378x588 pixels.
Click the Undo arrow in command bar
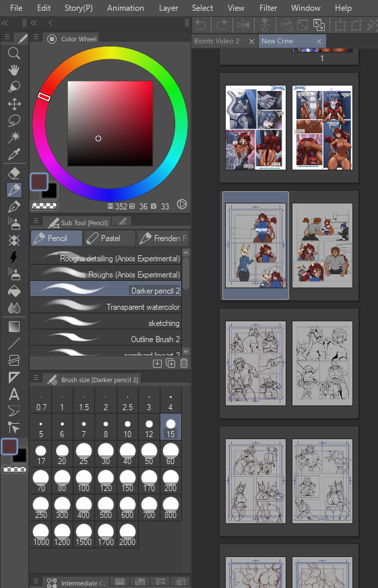pyautogui.click(x=201, y=25)
